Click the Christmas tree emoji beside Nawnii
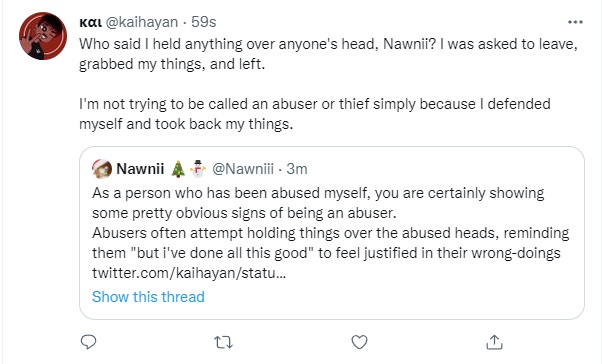Screen dimensions: 602x364 click(x=178, y=169)
